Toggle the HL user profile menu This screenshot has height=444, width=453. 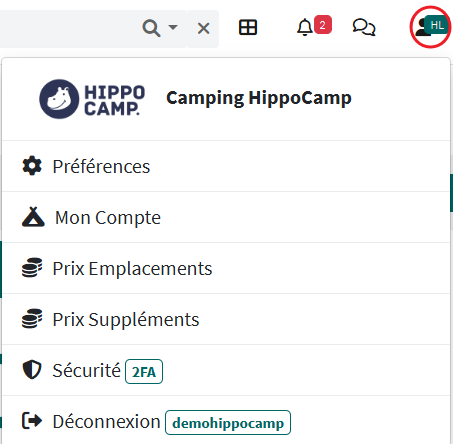pyautogui.click(x=430, y=27)
